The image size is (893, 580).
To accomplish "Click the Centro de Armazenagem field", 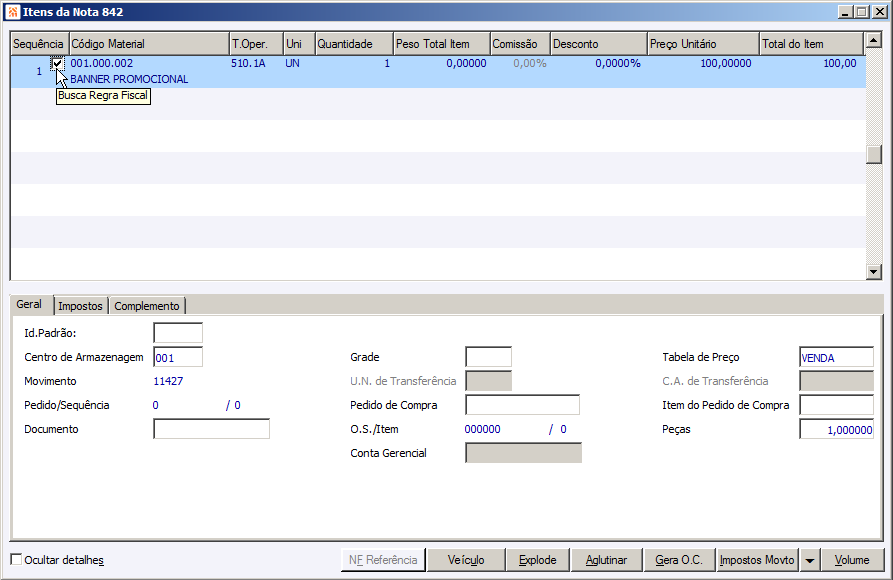I will coord(178,357).
